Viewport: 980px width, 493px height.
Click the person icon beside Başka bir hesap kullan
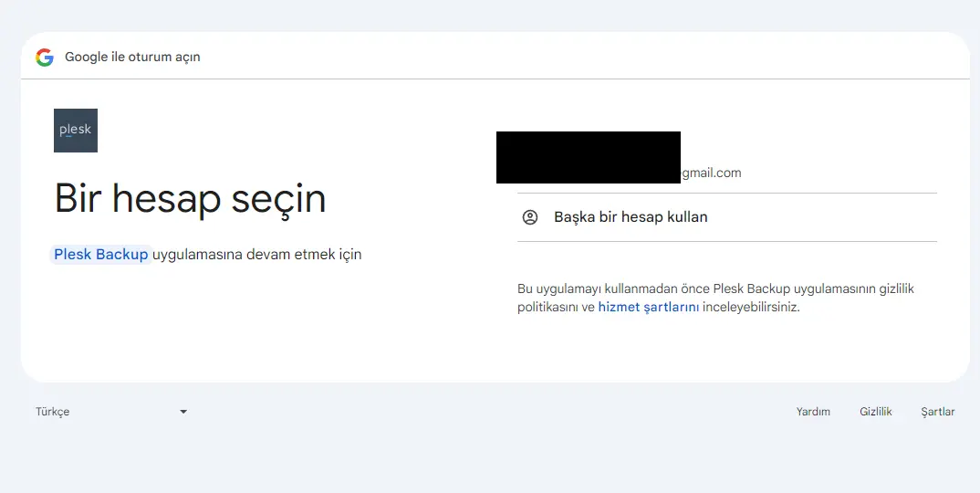(530, 217)
